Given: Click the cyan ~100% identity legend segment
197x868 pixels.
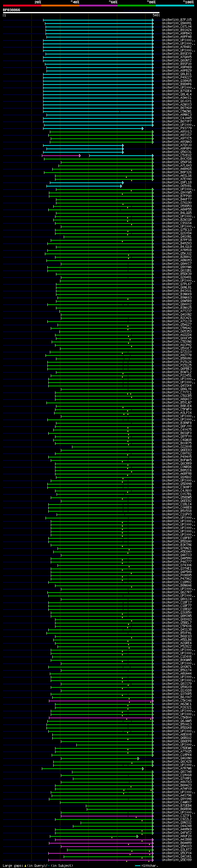Looking at the screenshot, I should [x=175, y=6].
